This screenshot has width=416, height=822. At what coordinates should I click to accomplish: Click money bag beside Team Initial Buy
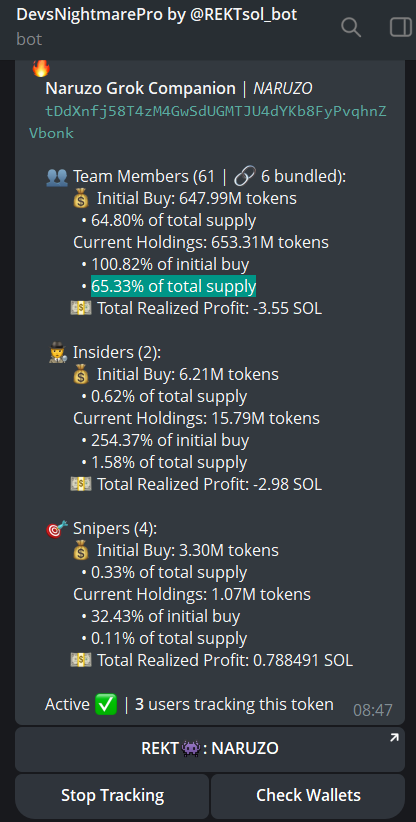81,199
